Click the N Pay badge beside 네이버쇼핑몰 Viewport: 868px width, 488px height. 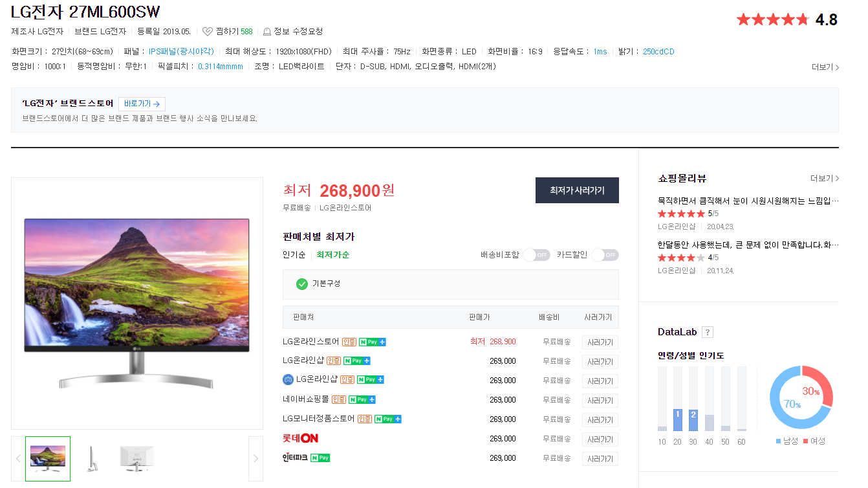[x=362, y=399]
